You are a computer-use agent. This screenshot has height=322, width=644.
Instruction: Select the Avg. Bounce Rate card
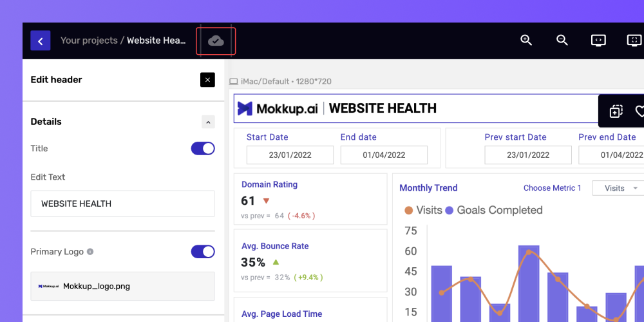click(310, 261)
